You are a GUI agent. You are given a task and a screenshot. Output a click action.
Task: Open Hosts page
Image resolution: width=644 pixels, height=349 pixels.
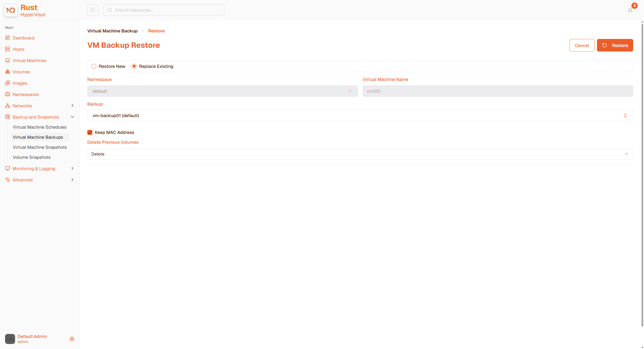18,49
